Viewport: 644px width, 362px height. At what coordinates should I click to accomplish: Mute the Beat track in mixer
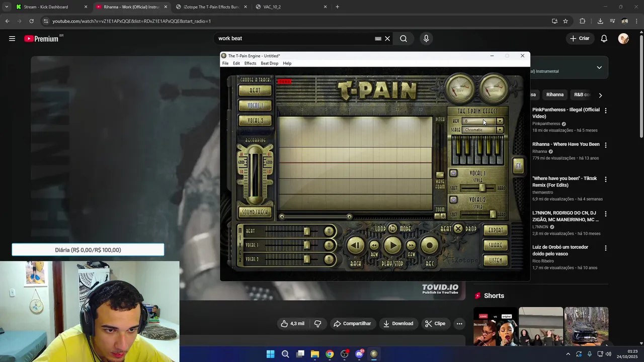(329, 231)
